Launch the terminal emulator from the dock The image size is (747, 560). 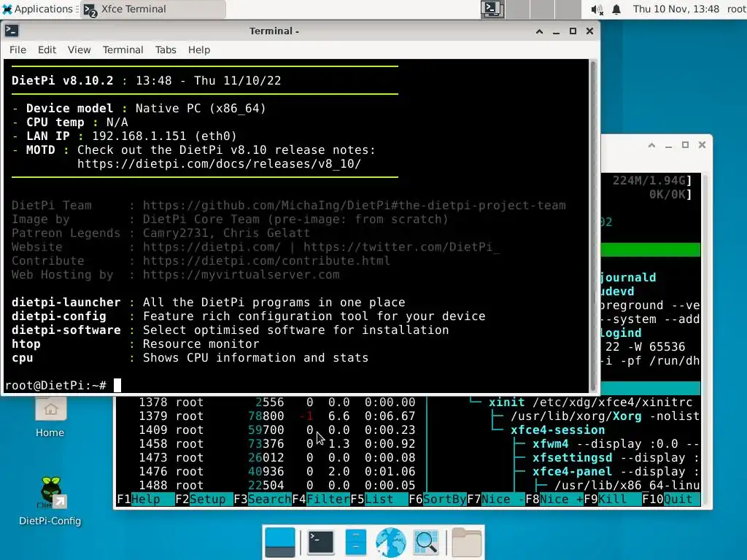(321, 542)
